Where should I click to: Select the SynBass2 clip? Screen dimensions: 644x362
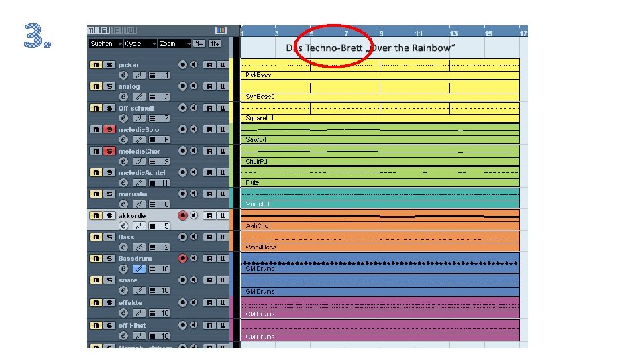(x=380, y=90)
